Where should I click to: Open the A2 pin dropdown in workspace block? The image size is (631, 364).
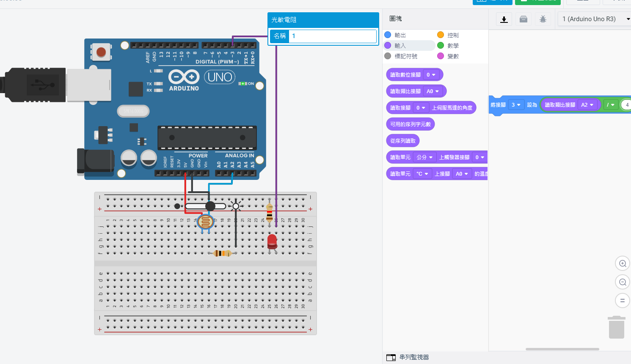(x=587, y=105)
